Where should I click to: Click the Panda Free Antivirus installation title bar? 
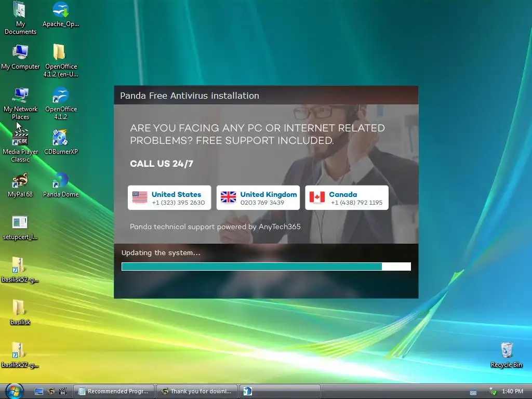coord(266,96)
